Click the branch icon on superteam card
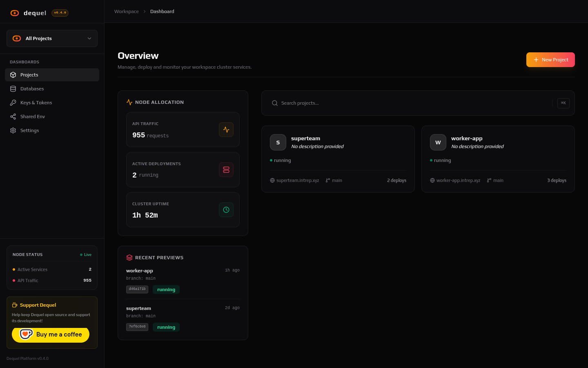588x368 pixels. click(328, 180)
